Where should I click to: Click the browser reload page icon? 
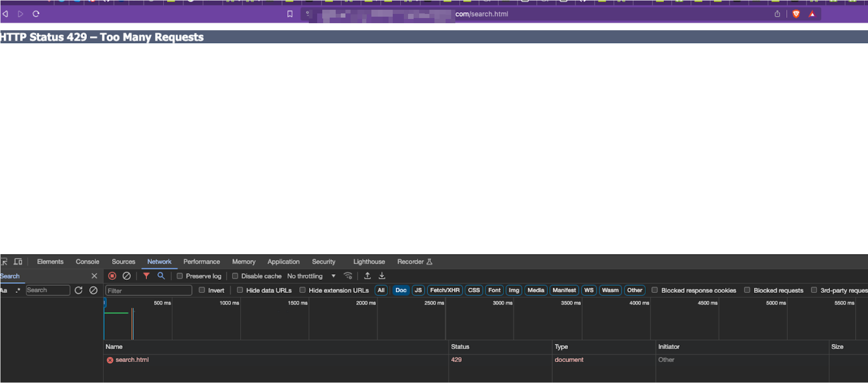pos(36,14)
